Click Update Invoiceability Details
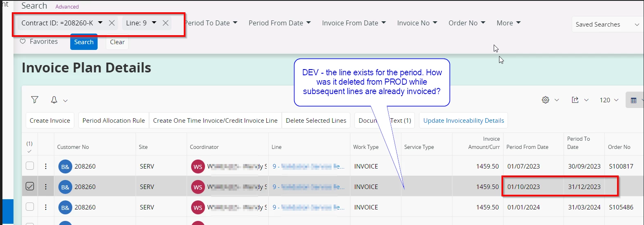 coord(464,120)
